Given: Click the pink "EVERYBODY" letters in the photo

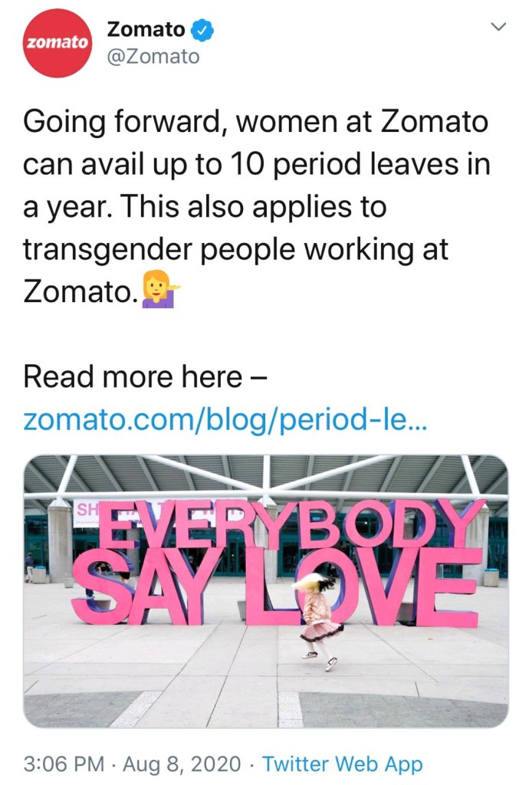Looking at the screenshot, I should (291, 525).
